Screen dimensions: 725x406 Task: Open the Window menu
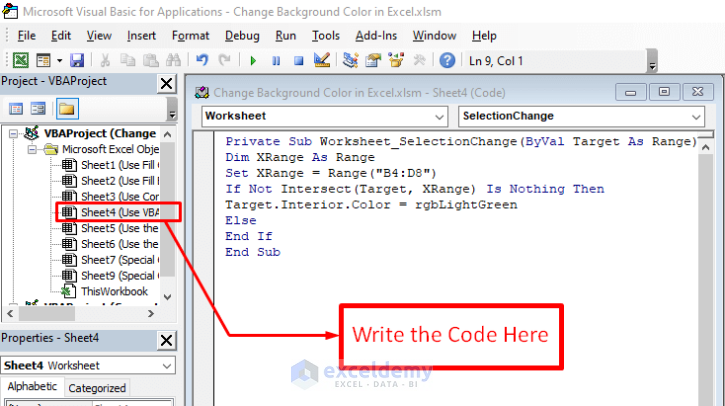coord(434,36)
